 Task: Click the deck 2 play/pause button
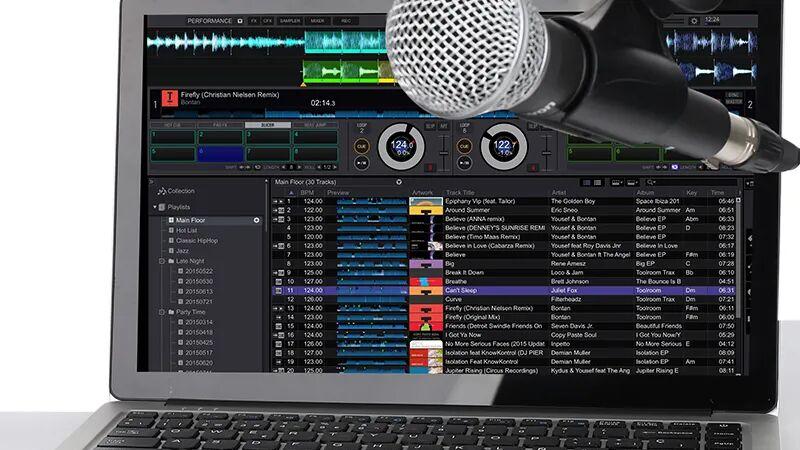464,163
